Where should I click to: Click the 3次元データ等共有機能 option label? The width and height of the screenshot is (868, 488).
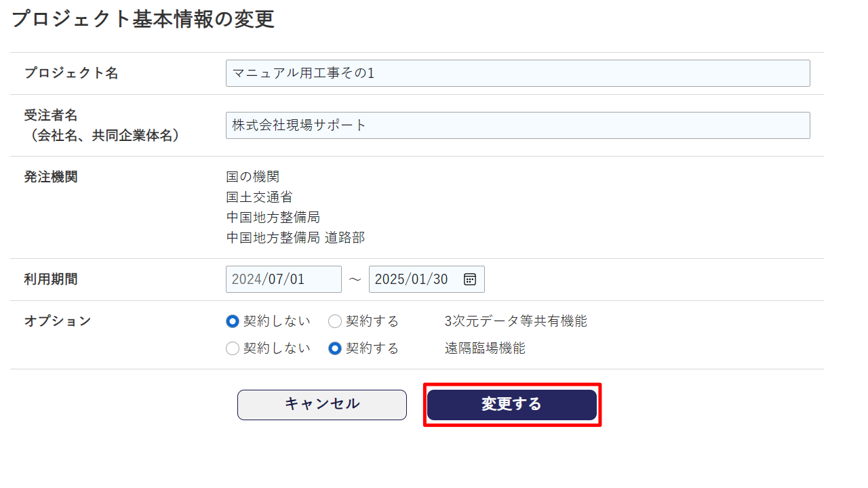tap(516, 321)
